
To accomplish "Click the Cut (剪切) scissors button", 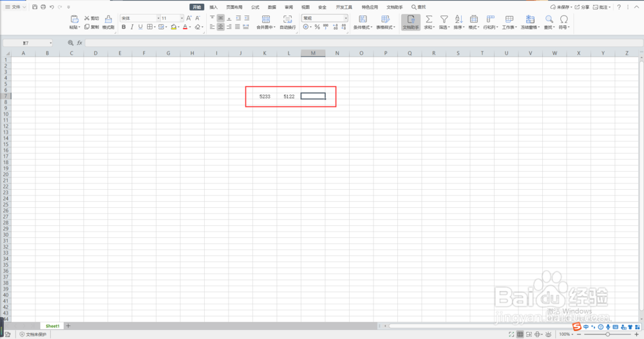I will click(91, 18).
